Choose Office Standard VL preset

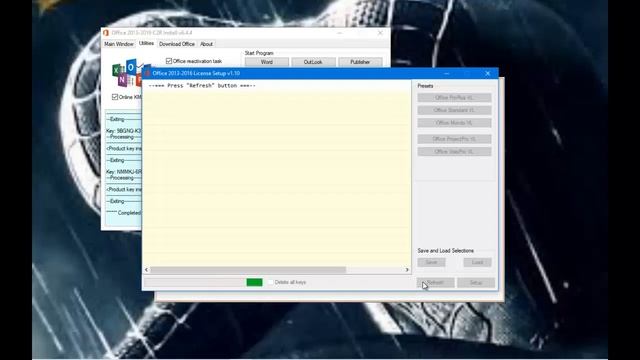click(454, 110)
